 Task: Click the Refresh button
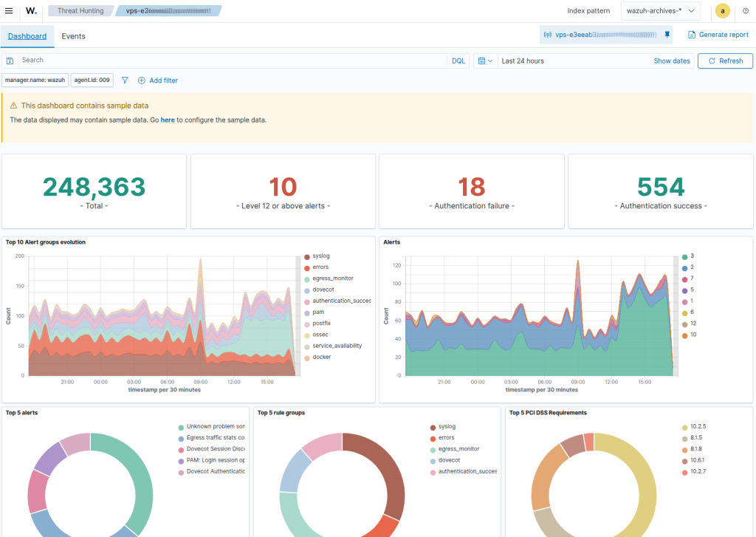(x=725, y=61)
